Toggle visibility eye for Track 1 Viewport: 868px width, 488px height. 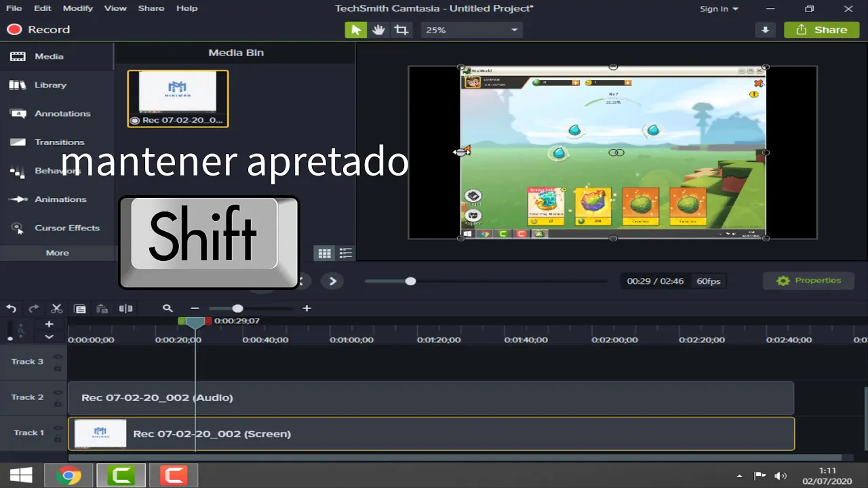[58, 428]
